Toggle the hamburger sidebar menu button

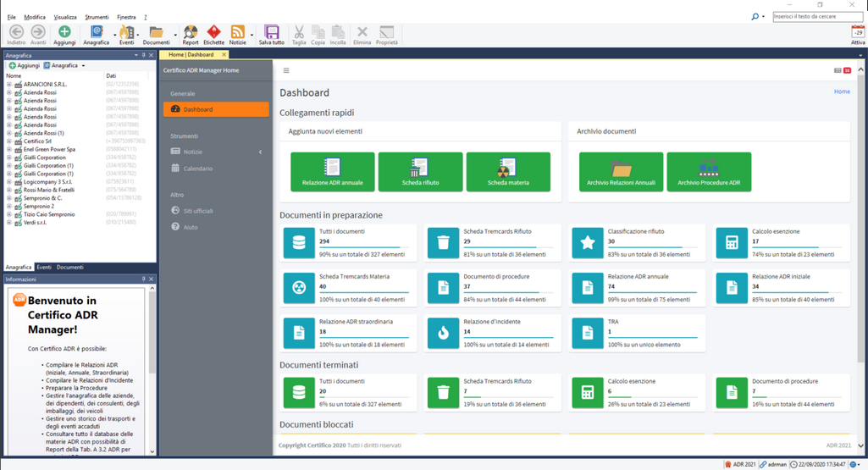(x=286, y=70)
